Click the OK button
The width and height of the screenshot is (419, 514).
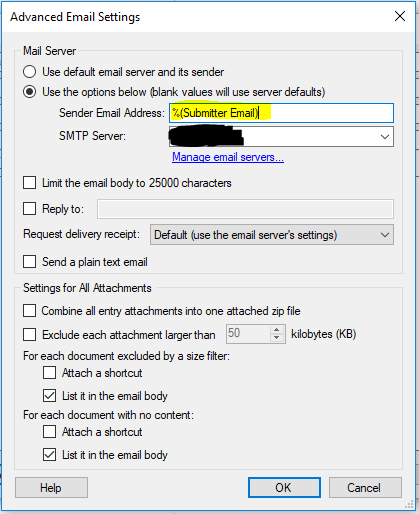click(284, 488)
